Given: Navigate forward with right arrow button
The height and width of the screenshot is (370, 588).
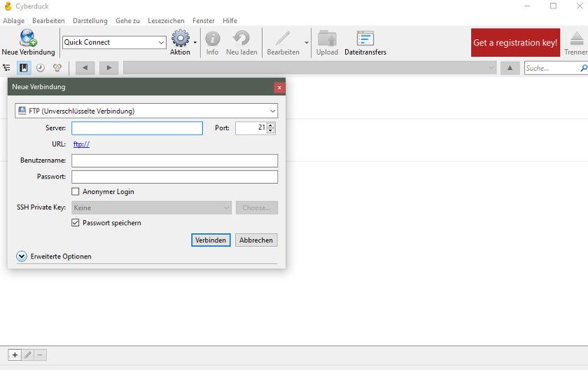Looking at the screenshot, I should pos(109,68).
